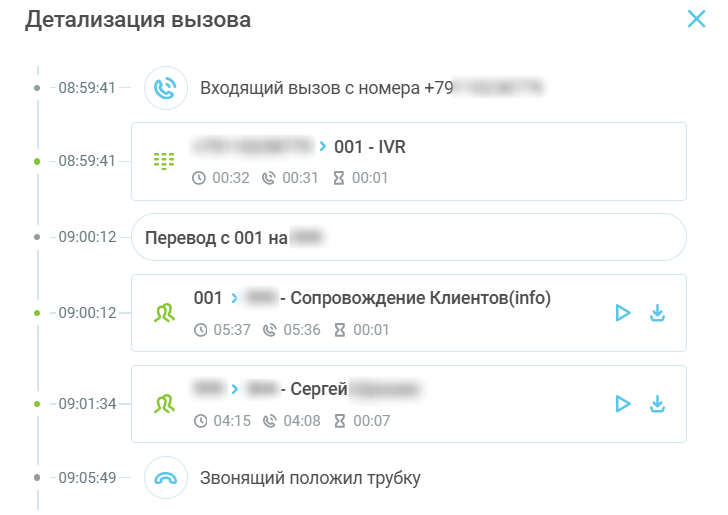Play the Сопровождение Клиентов call recording
Viewport: 728px width, 515px height.
[623, 313]
